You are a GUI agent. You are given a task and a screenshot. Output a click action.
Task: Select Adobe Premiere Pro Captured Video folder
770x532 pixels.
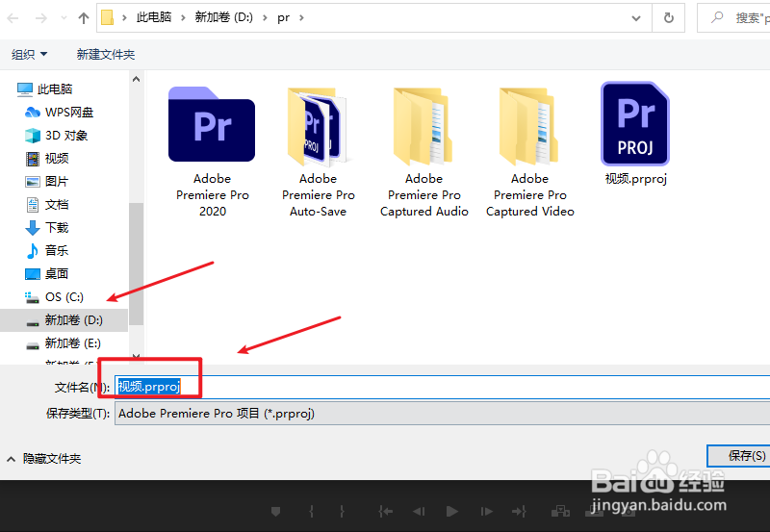(x=530, y=152)
